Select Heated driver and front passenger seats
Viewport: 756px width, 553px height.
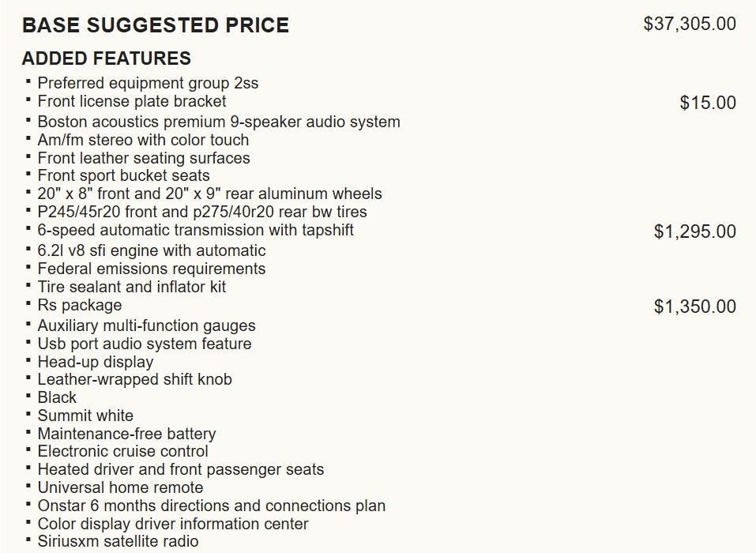(x=181, y=469)
